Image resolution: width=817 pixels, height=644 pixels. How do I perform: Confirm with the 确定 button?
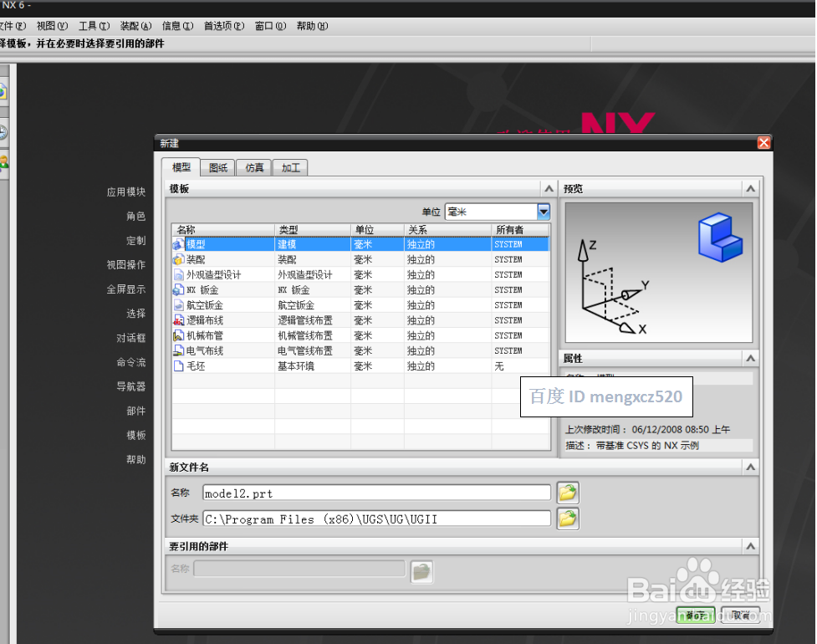click(696, 616)
